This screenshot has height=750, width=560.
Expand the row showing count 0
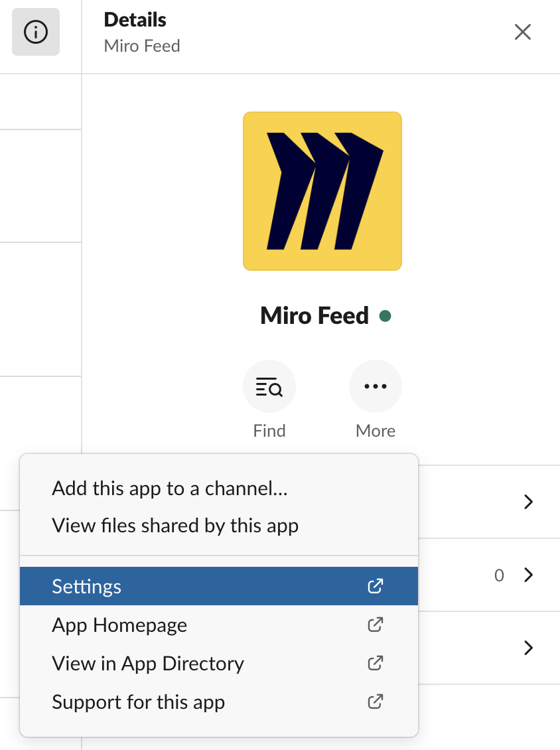[x=528, y=575]
